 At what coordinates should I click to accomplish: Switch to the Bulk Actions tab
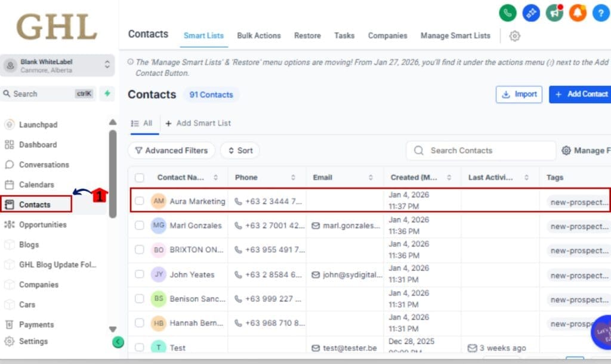click(259, 36)
